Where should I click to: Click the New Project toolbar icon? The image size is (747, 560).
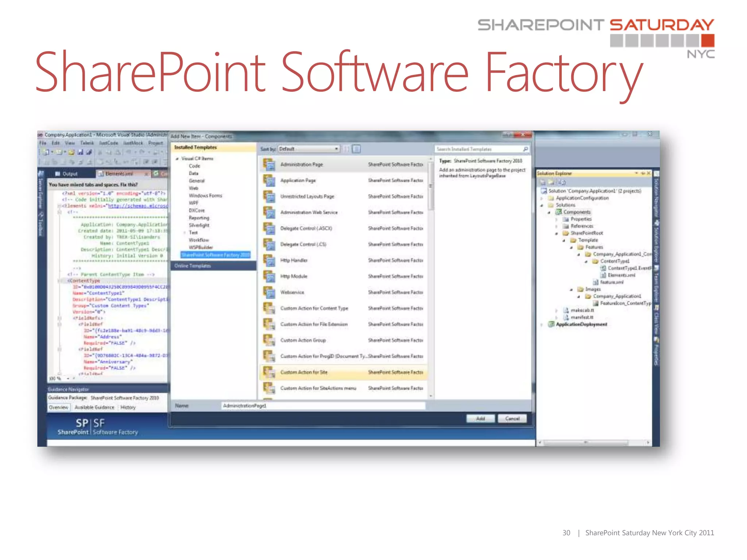pyautogui.click(x=46, y=152)
